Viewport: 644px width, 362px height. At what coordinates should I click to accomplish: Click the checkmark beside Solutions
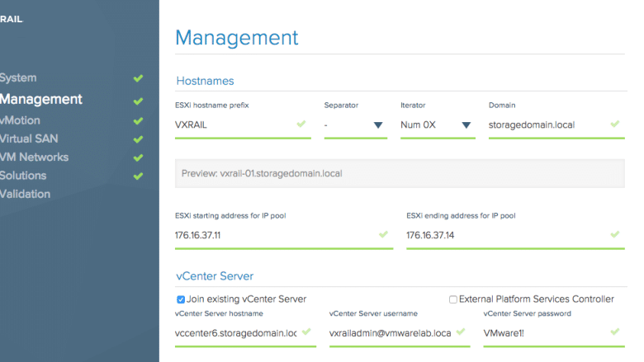coord(138,176)
